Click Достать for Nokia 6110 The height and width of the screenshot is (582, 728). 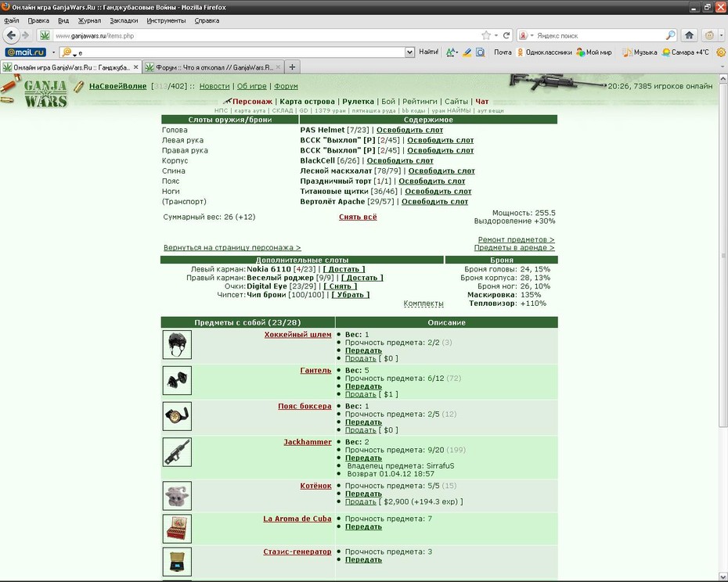point(344,269)
